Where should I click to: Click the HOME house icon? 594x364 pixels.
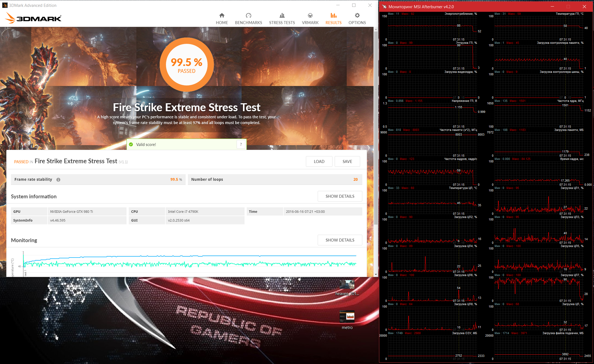pos(222,15)
